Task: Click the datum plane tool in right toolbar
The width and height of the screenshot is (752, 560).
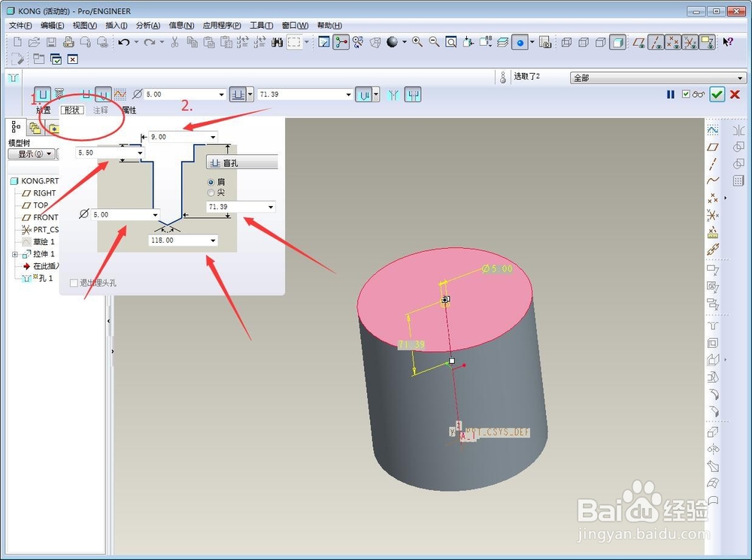Action: (x=713, y=147)
